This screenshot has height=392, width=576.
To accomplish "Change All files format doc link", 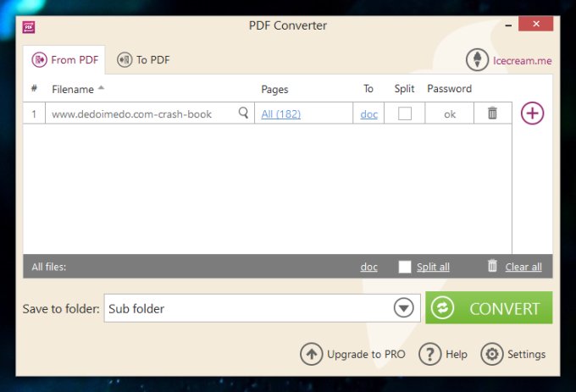I will coord(368,267).
